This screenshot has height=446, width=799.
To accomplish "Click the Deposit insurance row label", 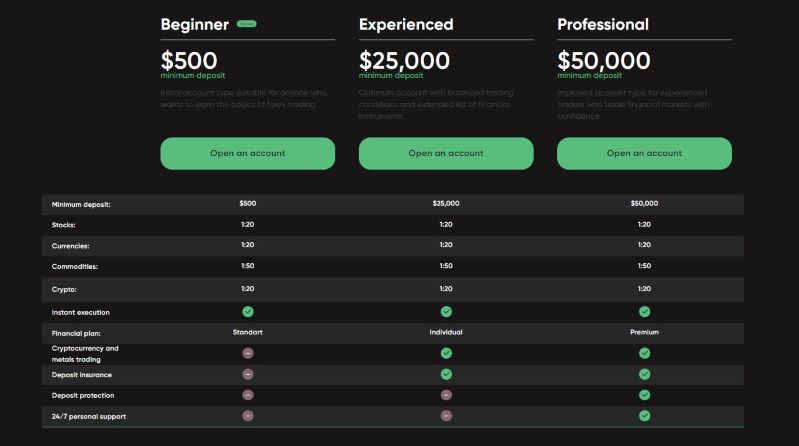I will click(82, 374).
